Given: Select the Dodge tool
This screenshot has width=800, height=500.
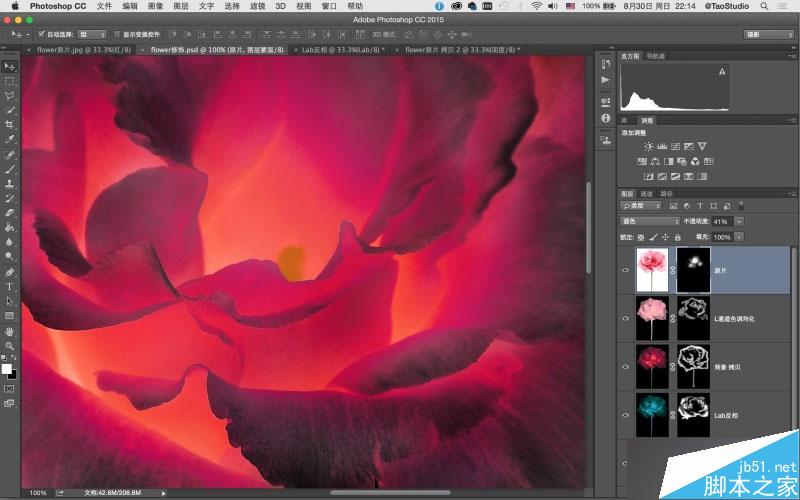Looking at the screenshot, I should pos(9,257).
